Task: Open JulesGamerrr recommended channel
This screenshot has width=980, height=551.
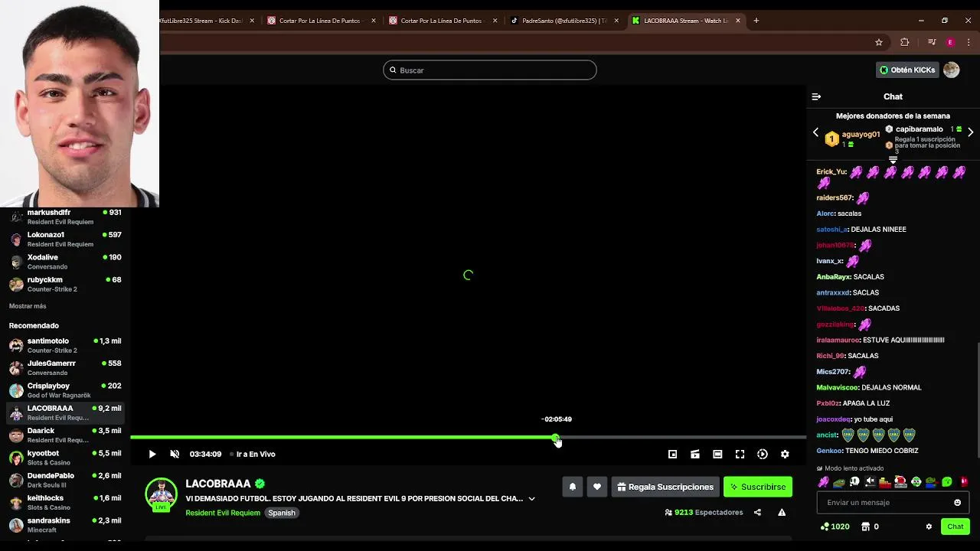Action: (65, 367)
